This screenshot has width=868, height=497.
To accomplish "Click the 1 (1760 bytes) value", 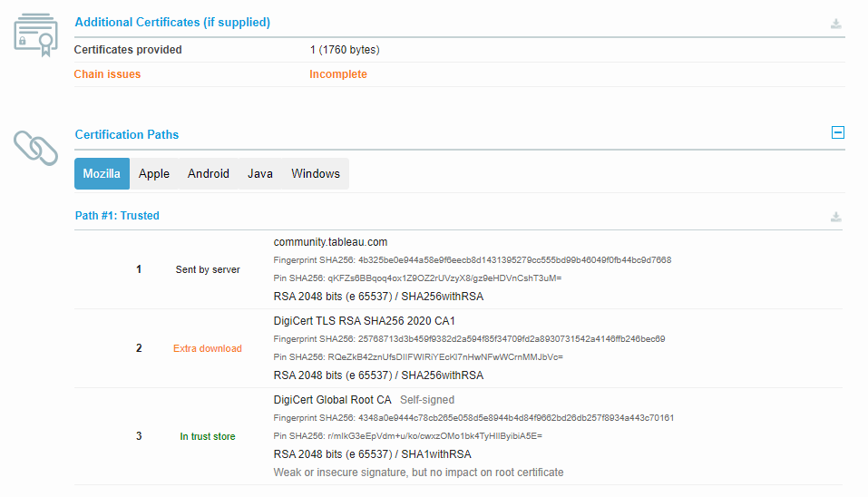I will tap(345, 50).
